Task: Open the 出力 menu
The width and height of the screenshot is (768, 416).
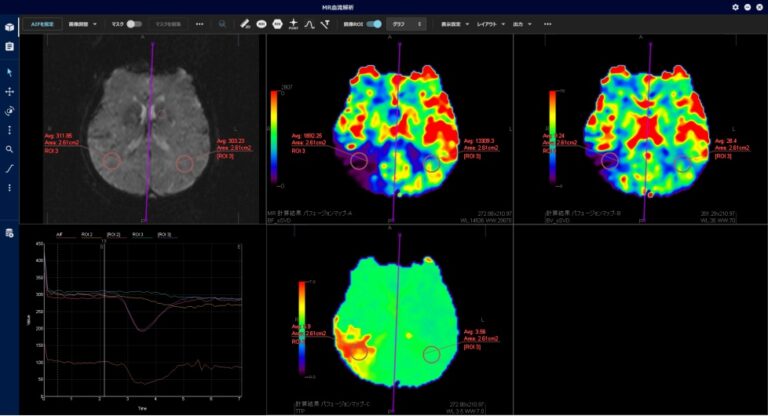Action: [524, 23]
